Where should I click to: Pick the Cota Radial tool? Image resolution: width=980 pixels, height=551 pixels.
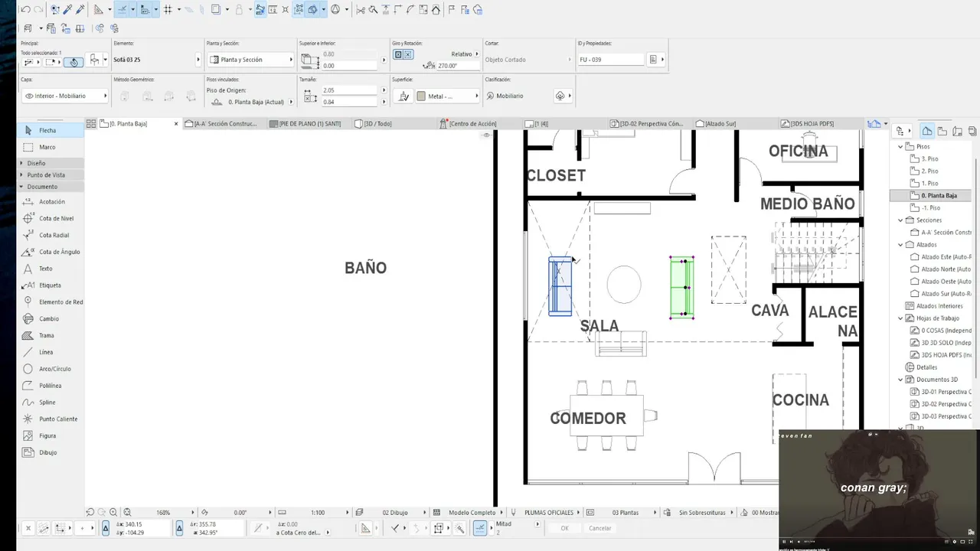point(51,236)
